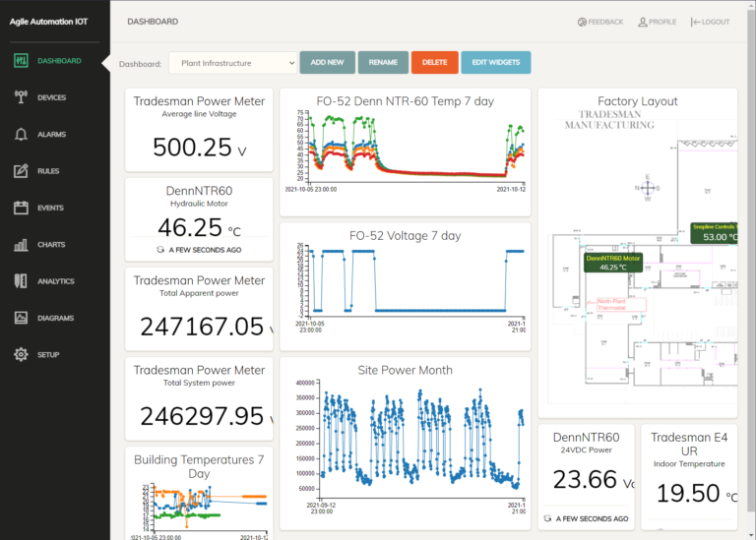
Task: Click the DennNTR60 Motor map label
Action: (613, 263)
